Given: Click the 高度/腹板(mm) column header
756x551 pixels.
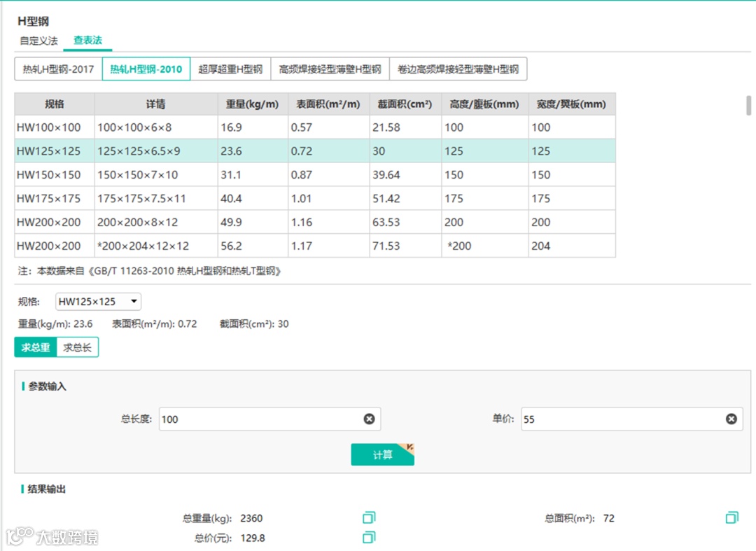Looking at the screenshot, I should pyautogui.click(x=484, y=104).
